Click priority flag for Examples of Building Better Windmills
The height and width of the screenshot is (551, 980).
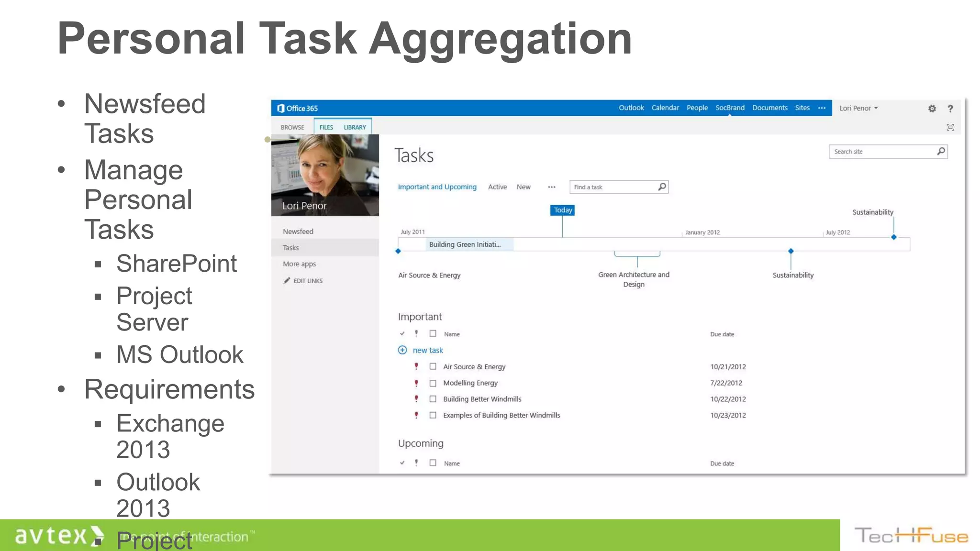(x=416, y=415)
